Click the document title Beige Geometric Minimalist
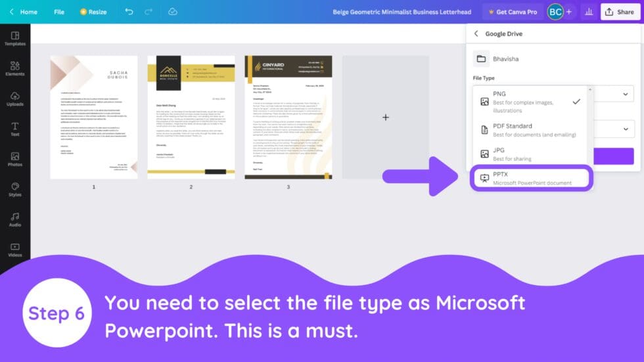 pyautogui.click(x=402, y=12)
